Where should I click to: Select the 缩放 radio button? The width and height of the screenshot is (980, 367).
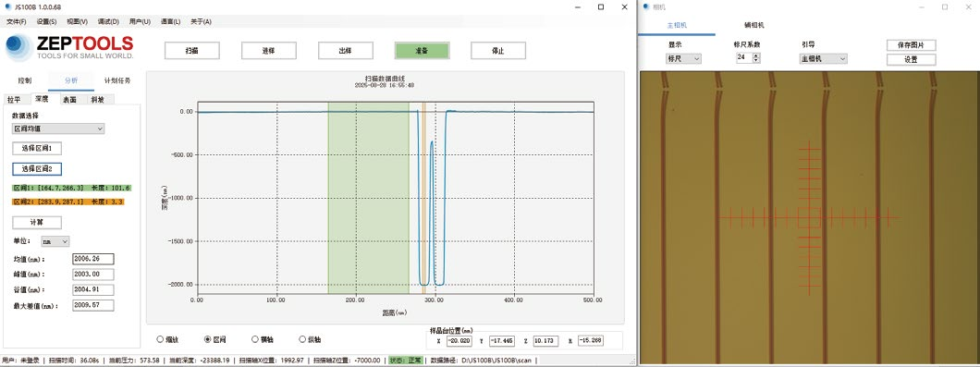[x=160, y=339]
